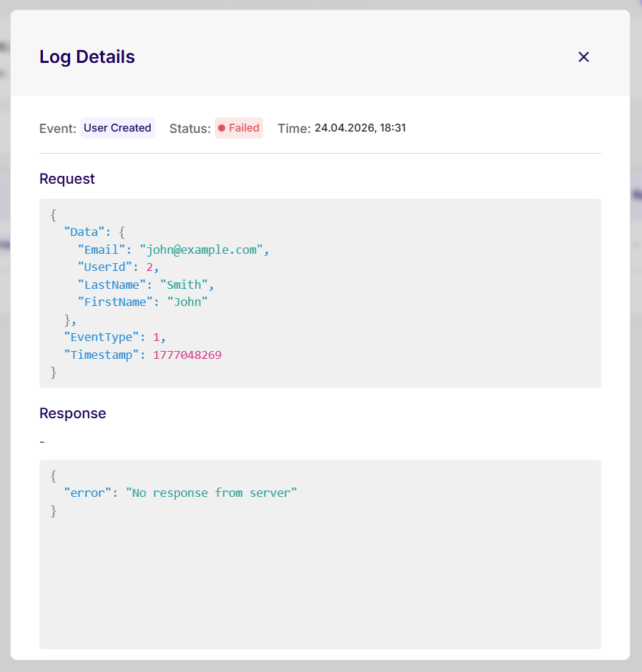Select the Request JSON code block

(x=320, y=293)
